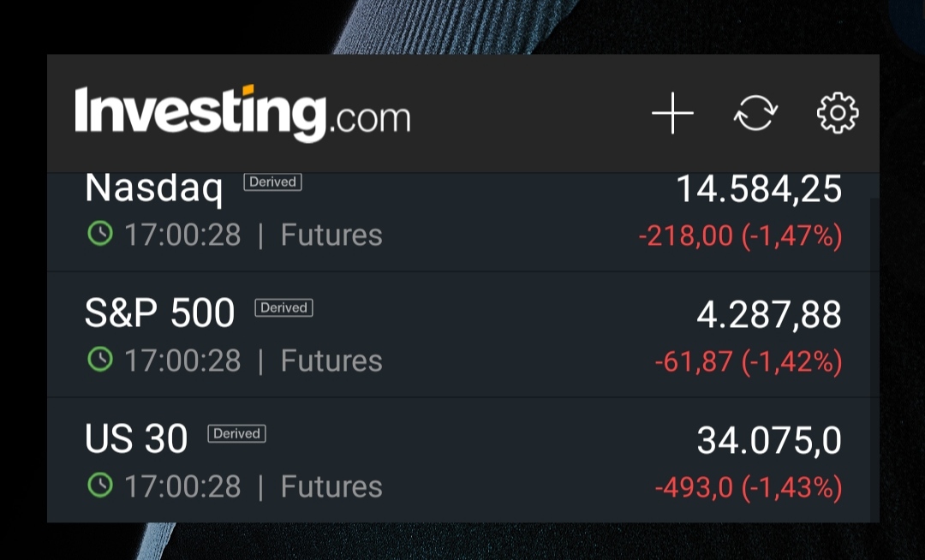Click the Investing.com logo
The width and height of the screenshot is (925, 560).
[x=242, y=114]
